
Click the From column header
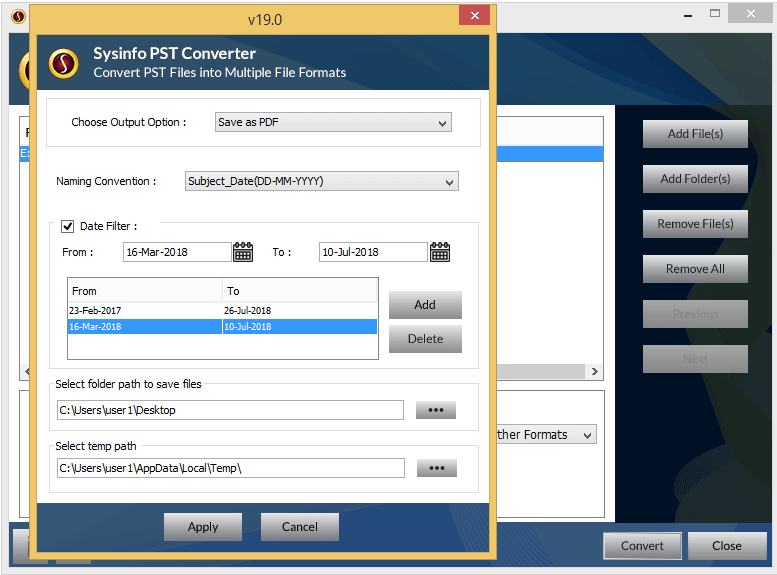click(x=145, y=291)
